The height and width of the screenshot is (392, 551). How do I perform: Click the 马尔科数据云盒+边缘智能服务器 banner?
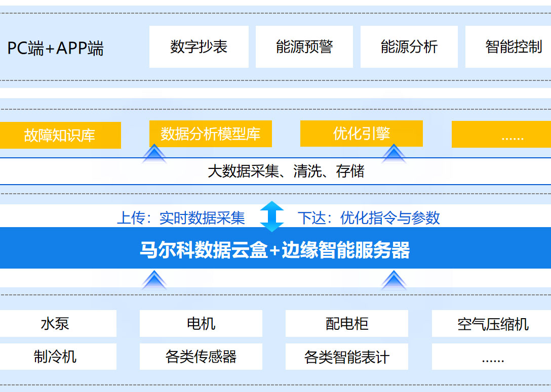(275, 248)
